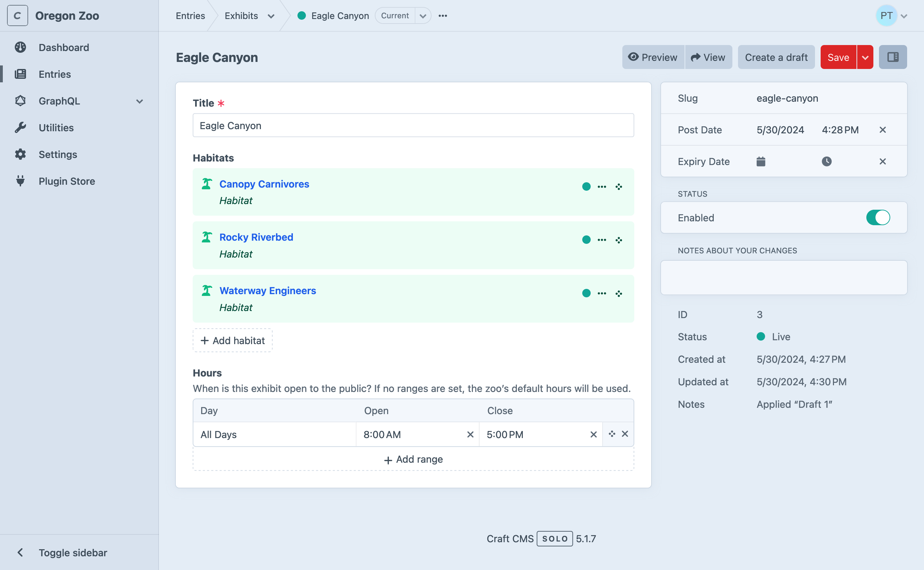Click the Add range button in Hours
Viewport: 924px width, 570px height.
pyautogui.click(x=413, y=460)
